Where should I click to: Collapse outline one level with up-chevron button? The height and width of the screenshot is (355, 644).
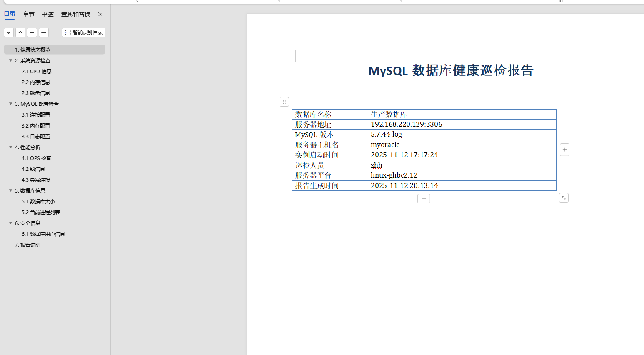click(20, 32)
